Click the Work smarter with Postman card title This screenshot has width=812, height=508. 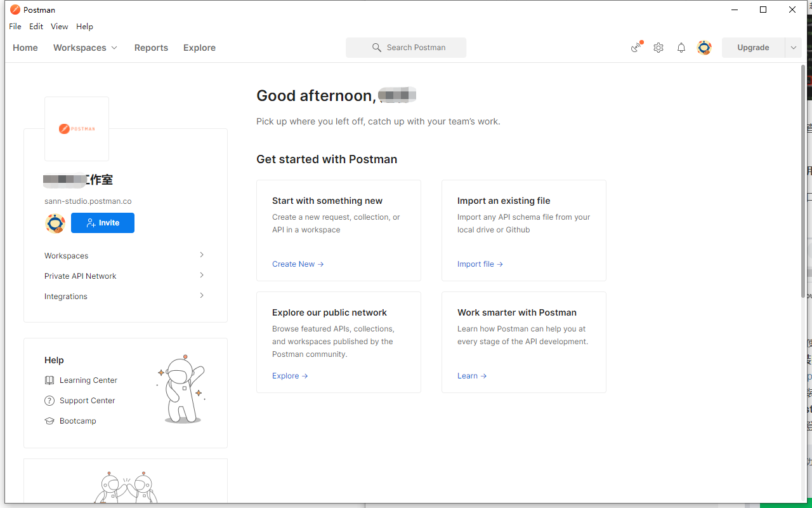click(517, 312)
